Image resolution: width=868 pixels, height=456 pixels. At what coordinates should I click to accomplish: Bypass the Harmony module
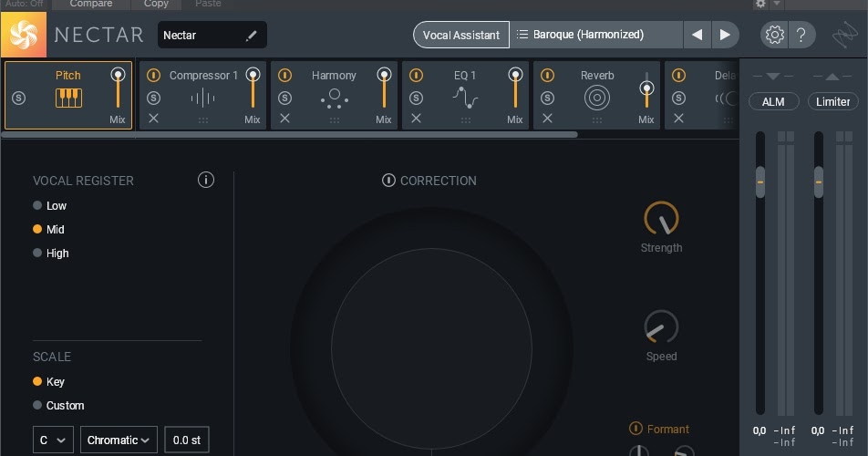[284, 76]
